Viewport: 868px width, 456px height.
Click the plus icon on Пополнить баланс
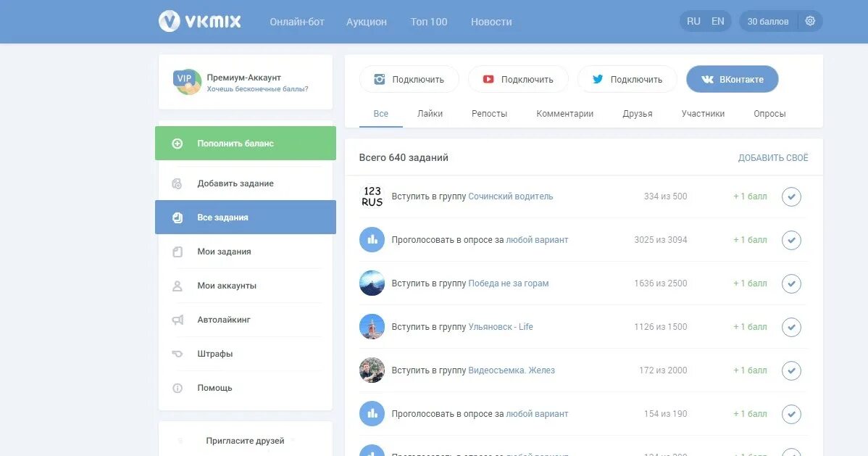point(177,144)
